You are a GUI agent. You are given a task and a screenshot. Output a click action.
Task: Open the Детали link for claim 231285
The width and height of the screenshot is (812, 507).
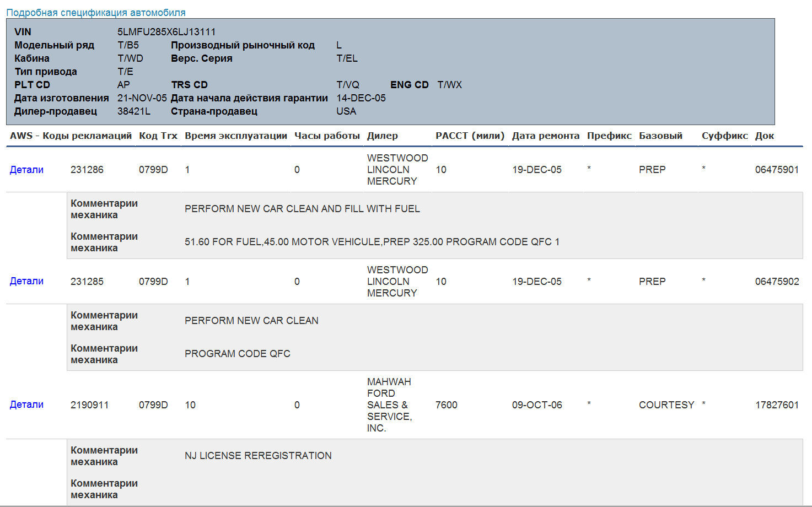pos(26,281)
